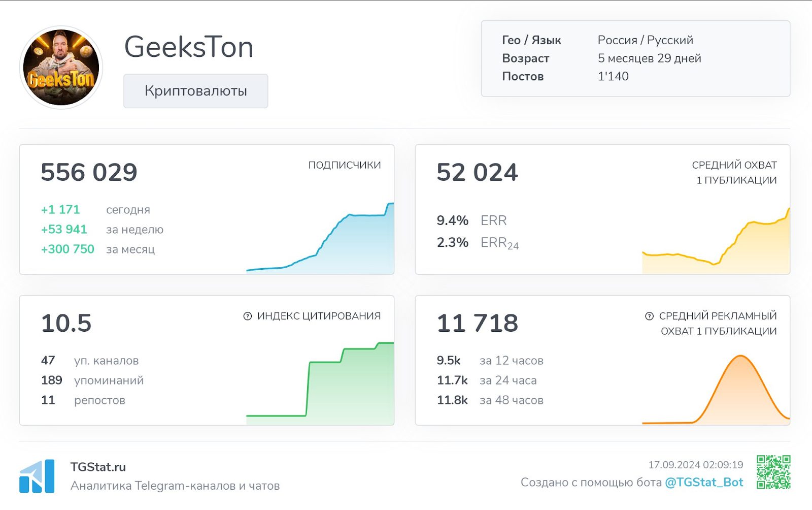Open the @TGStat_Bot link

704,482
